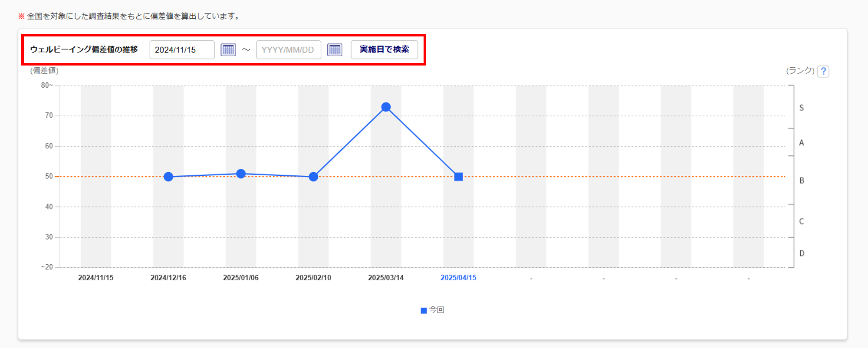Open the end date calendar picker

[335, 50]
